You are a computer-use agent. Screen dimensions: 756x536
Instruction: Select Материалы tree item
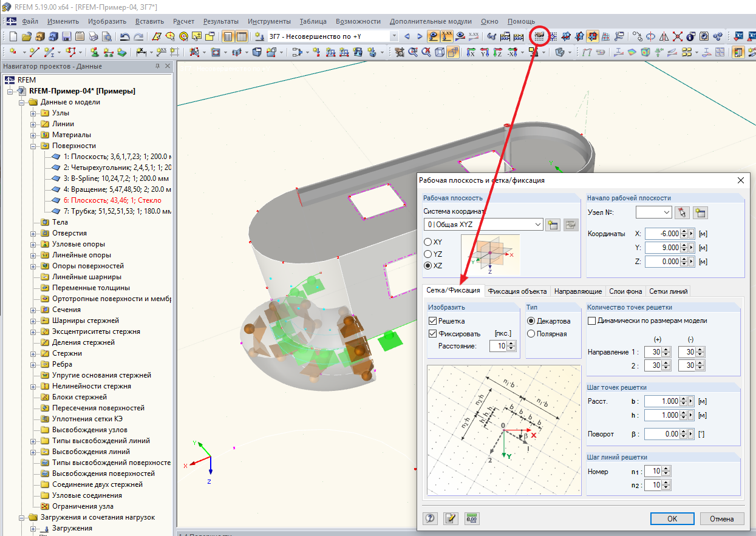[x=72, y=135]
